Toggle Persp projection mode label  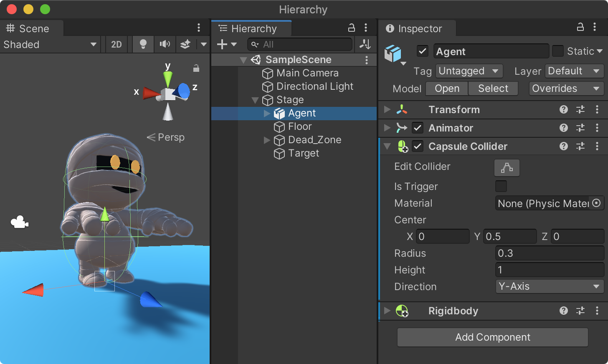(166, 137)
